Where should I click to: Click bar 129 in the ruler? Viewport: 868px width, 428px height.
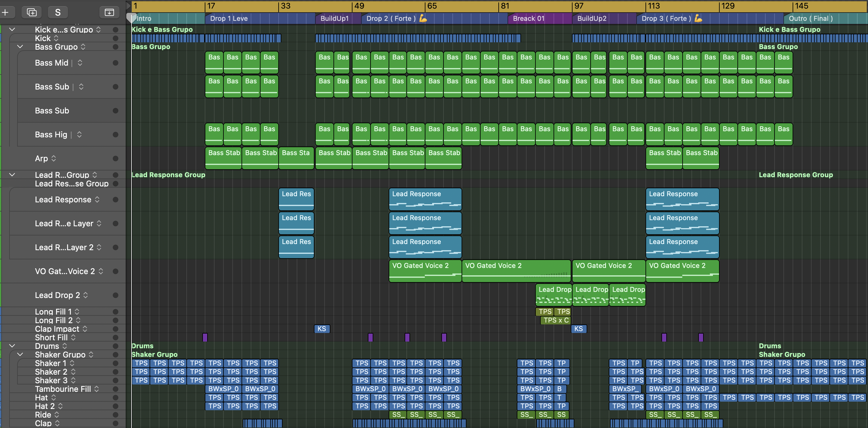[x=728, y=6]
